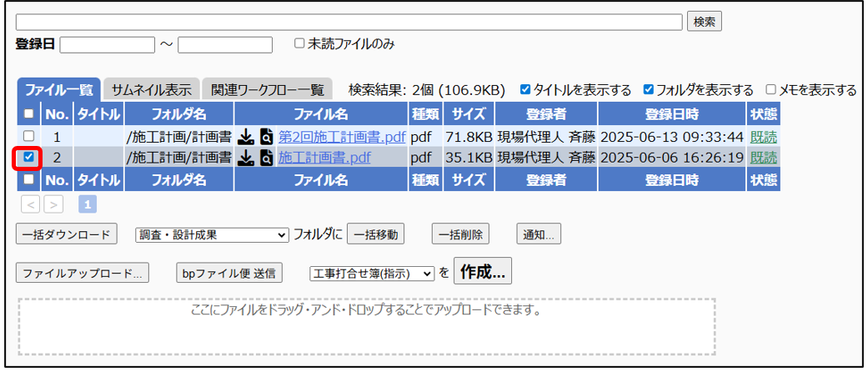
Task: Open 調査・設計成果 folder dropdown
Action: click(212, 235)
